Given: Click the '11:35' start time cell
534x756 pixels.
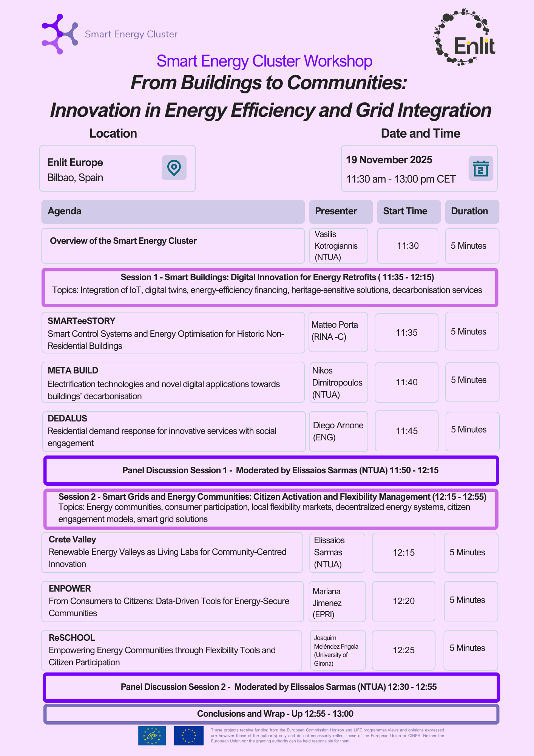Looking at the screenshot, I should coord(407,333).
